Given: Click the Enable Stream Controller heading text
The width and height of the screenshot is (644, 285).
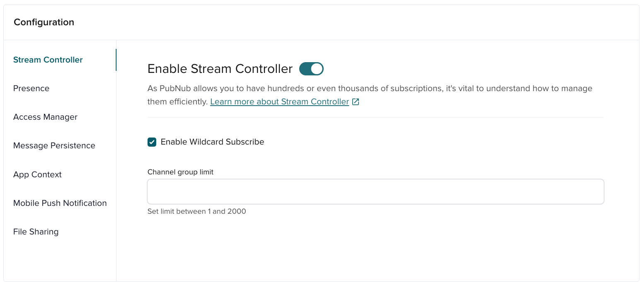Looking at the screenshot, I should tap(220, 68).
